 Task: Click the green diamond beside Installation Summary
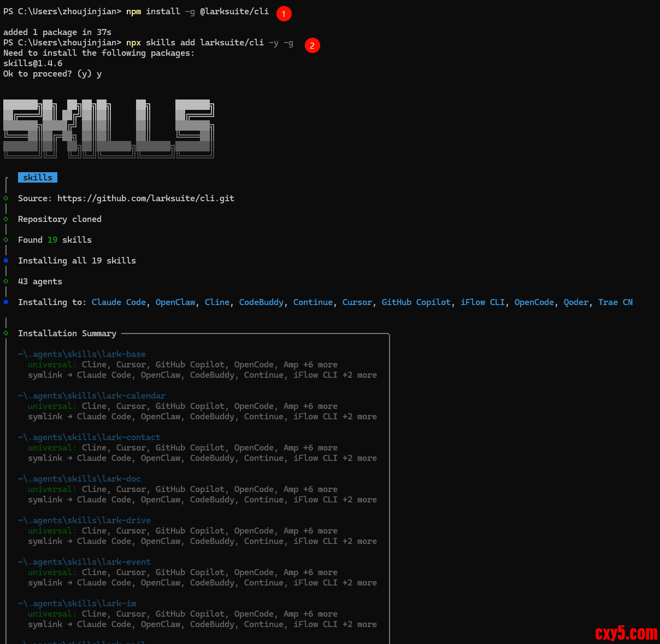pos(6,333)
